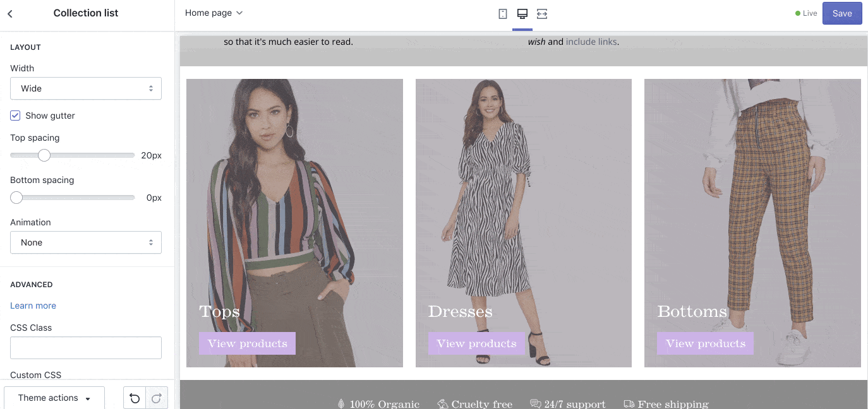Open the Animation dropdown set to None
This screenshot has height=409, width=868.
(86, 242)
